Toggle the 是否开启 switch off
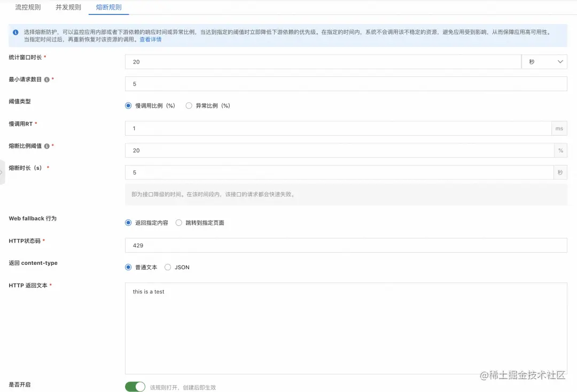 135,387
